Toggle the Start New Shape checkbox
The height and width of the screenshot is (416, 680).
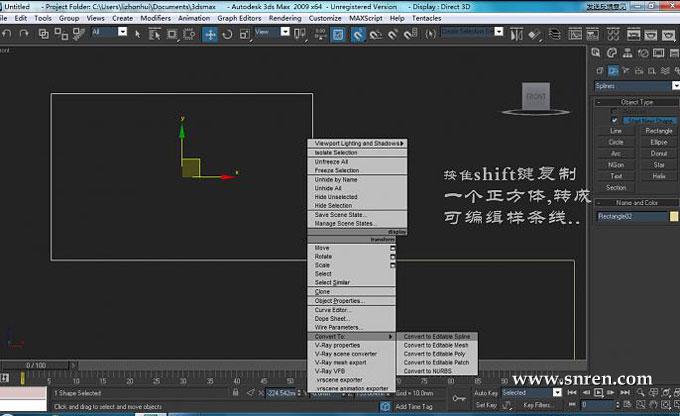coord(615,120)
